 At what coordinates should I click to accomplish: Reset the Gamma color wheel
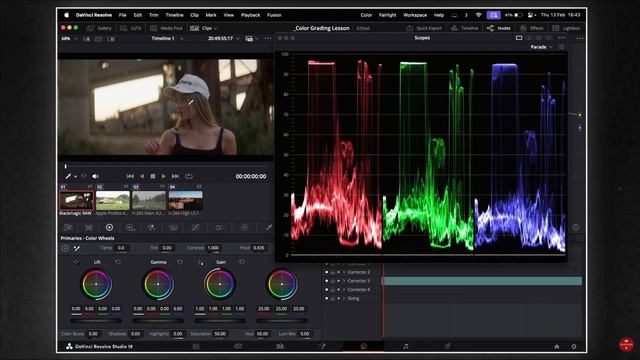[x=180, y=262]
